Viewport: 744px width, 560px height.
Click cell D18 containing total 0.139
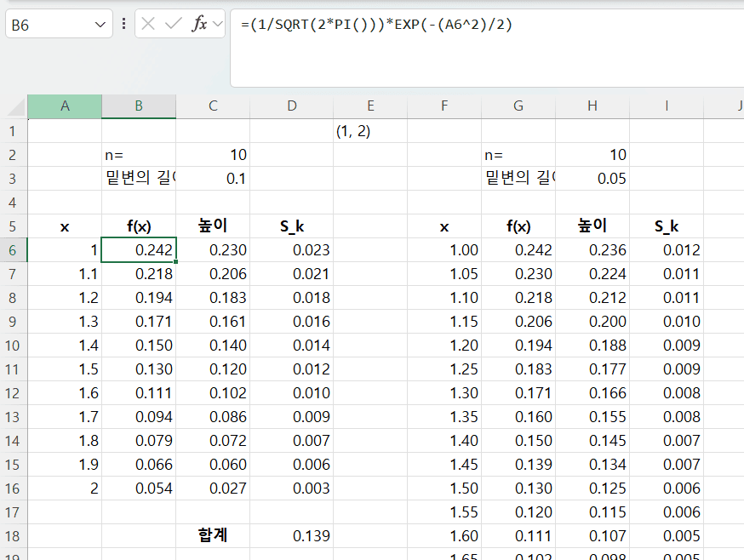click(291, 536)
